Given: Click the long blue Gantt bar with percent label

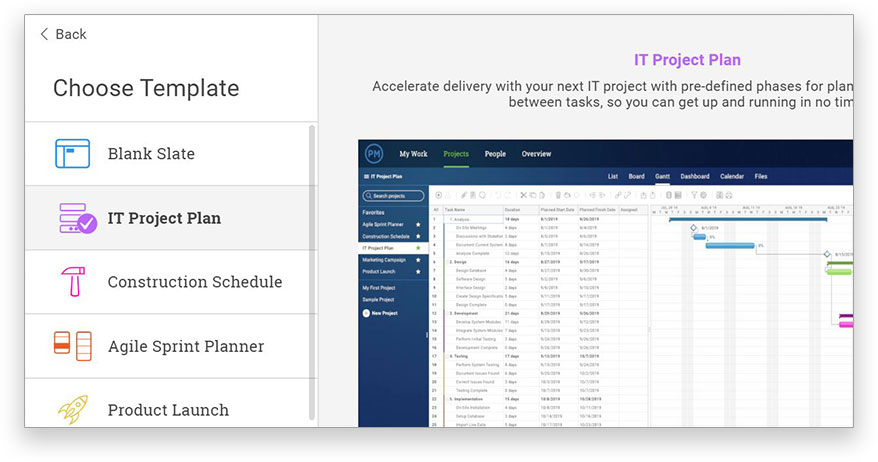Looking at the screenshot, I should click(730, 245).
